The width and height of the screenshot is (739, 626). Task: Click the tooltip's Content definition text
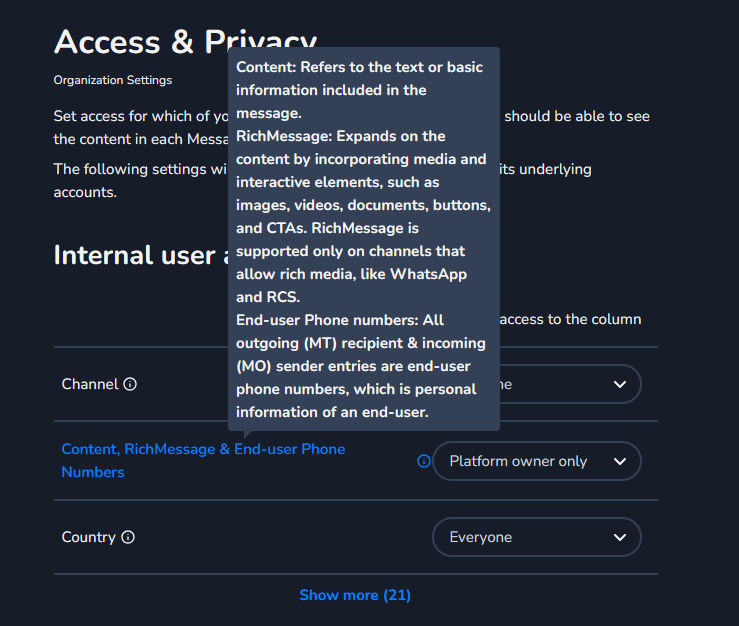pos(358,90)
